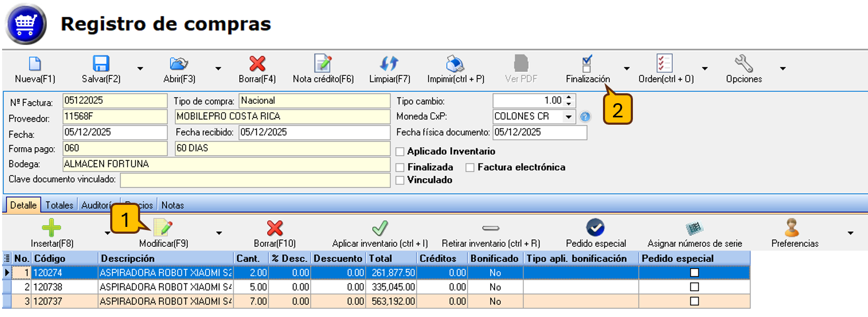Click the Nueva(F1) new document icon
The image size is (868, 317).
tap(35, 64)
